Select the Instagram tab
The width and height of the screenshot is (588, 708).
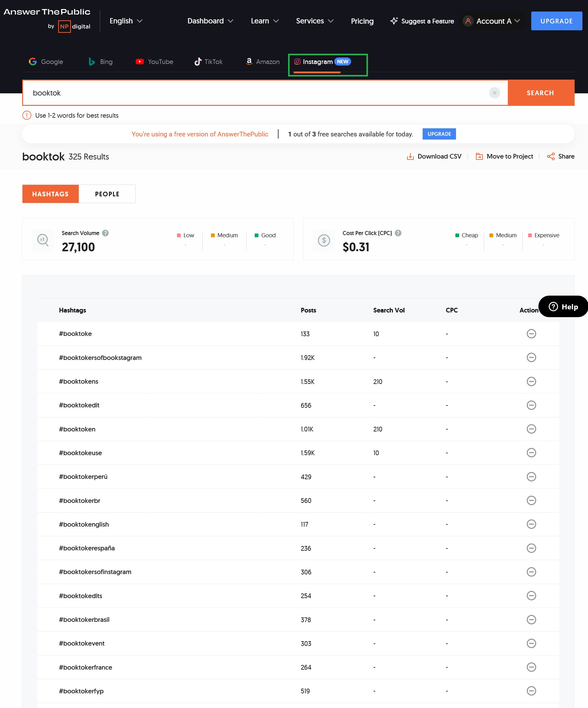322,62
